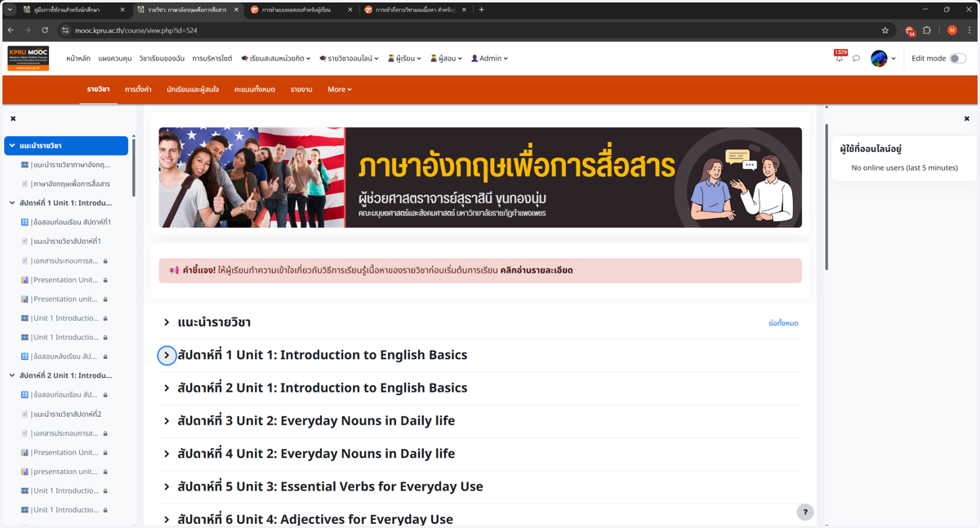This screenshot has width=980, height=528.
Task: Go back using the browser back arrow
Action: coord(11,30)
